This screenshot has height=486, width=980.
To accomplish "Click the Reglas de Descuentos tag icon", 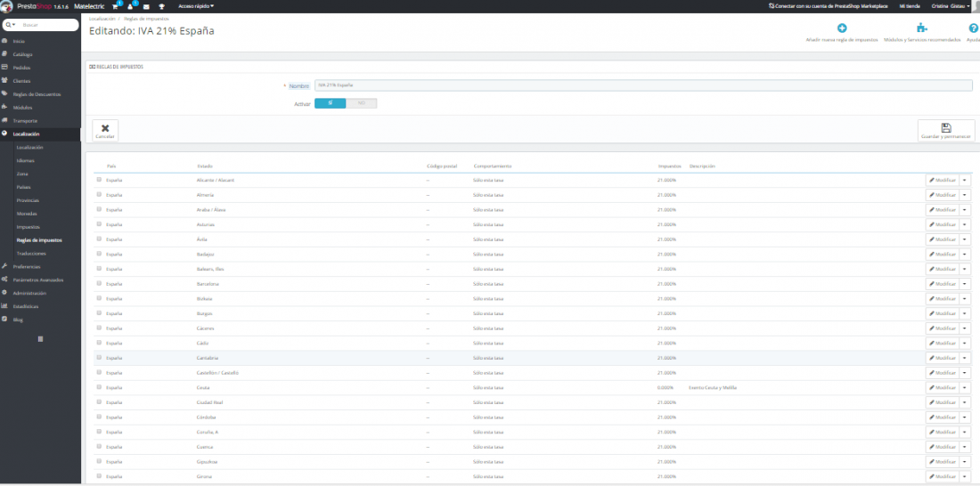I will point(4,93).
